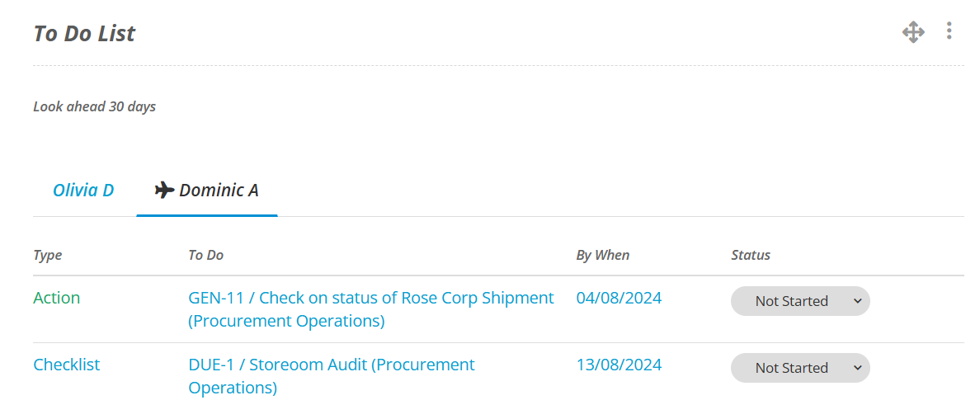Click chevron arrow in second Not Started dropdown
Screen dimensions: 980x419
(858, 369)
